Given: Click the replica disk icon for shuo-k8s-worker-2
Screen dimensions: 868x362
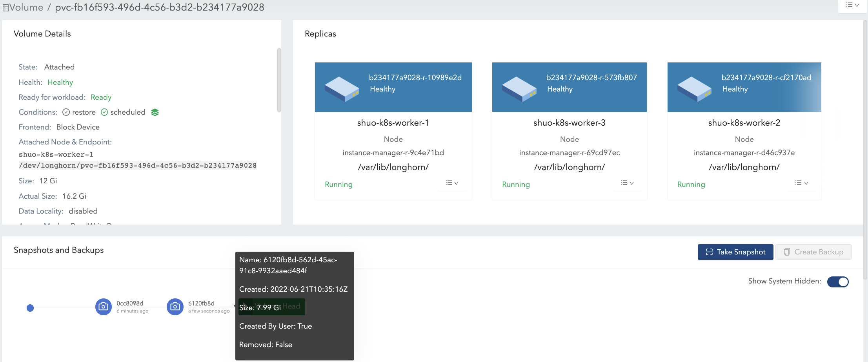Looking at the screenshot, I should pos(694,89).
